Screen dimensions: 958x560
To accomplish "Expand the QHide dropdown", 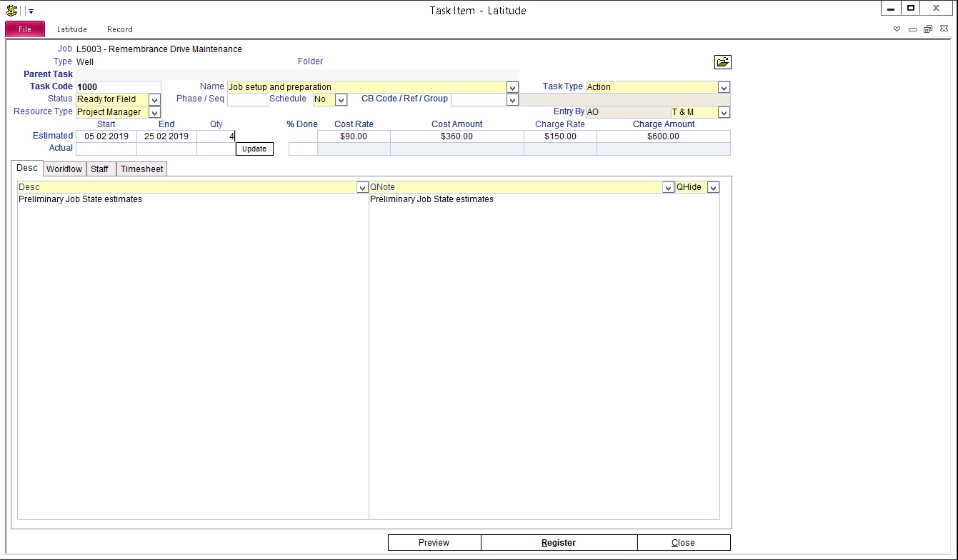I will [713, 187].
